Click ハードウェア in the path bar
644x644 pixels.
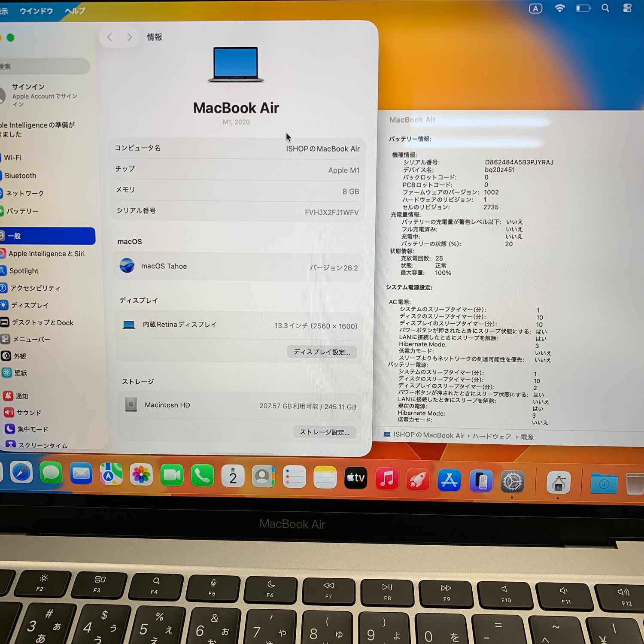[x=492, y=437]
